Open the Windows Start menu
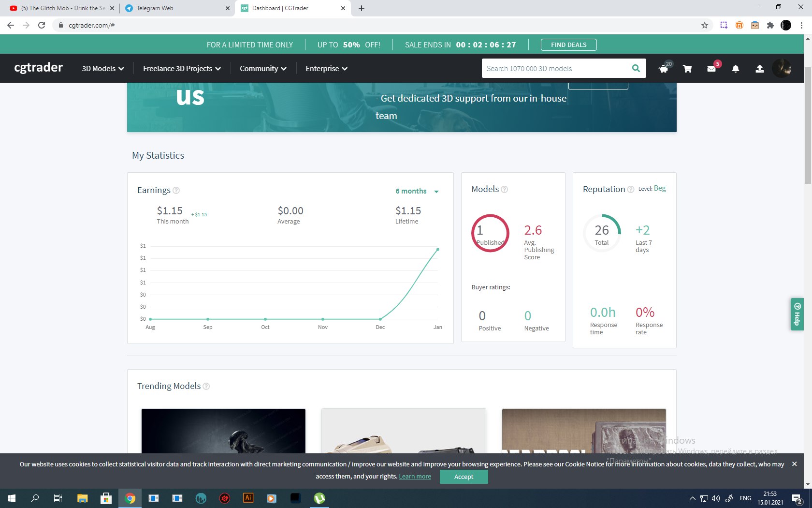 coord(12,498)
